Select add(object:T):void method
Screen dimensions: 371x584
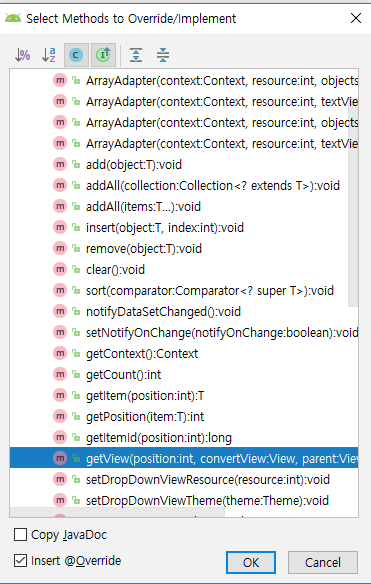184,164
